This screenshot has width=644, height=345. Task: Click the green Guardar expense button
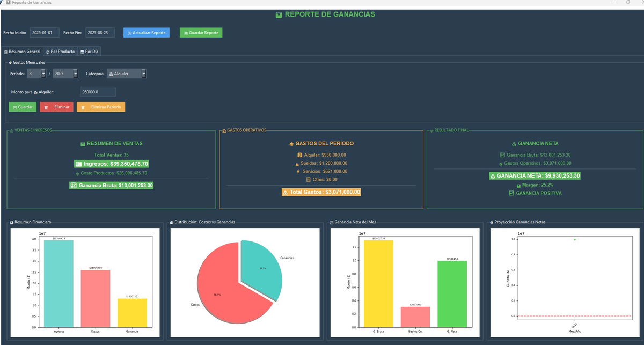[23, 107]
